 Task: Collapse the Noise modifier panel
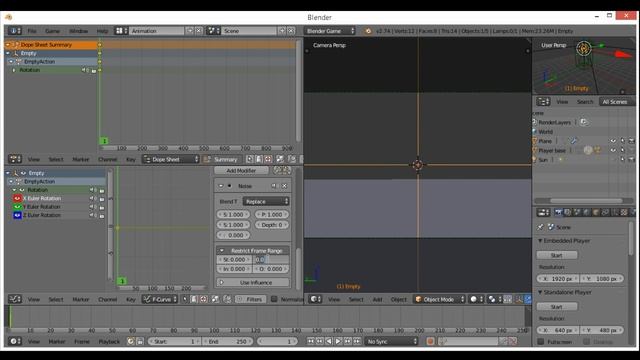point(221,186)
